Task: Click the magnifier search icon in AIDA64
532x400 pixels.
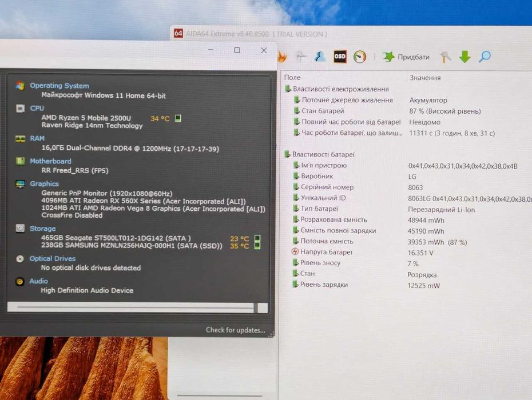Action: point(485,57)
